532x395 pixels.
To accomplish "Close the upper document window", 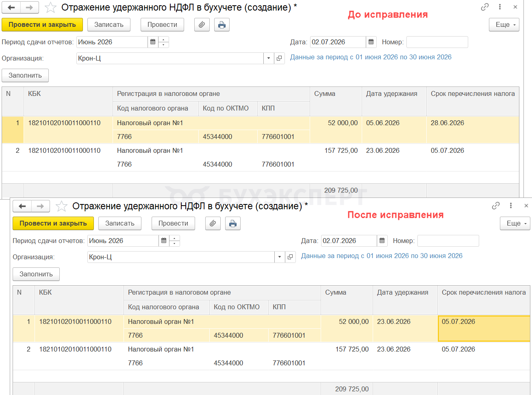I will click(515, 7).
